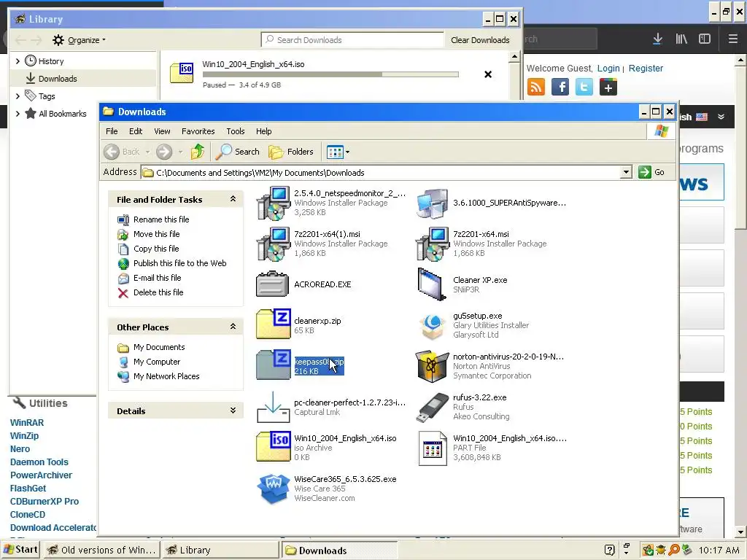Open the Forward history dropdown arrow
Screen dimensions: 747x560
tap(181, 152)
